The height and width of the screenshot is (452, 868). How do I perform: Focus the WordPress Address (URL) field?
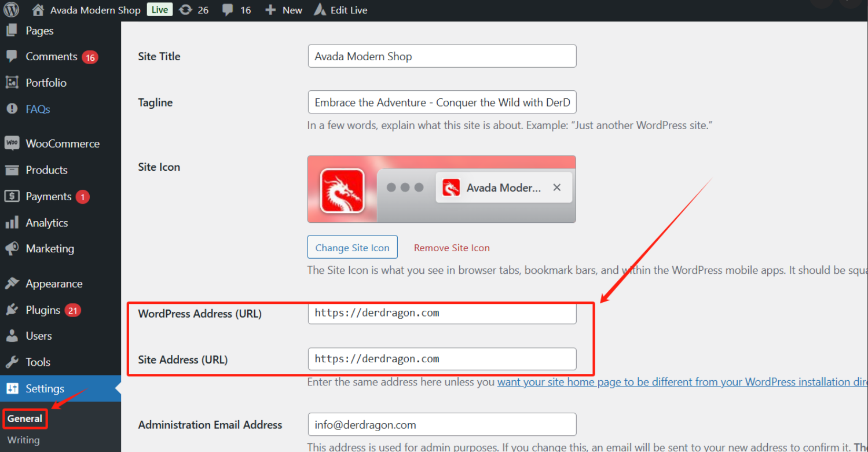[x=442, y=313]
